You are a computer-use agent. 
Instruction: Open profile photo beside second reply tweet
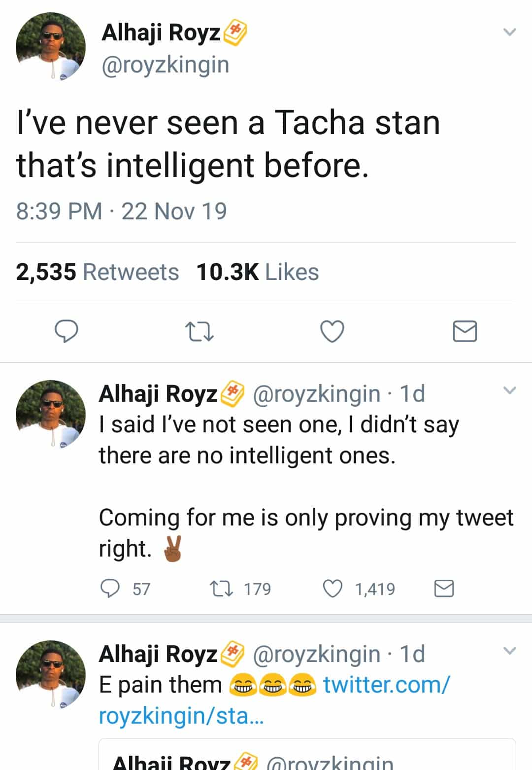pos(50,414)
